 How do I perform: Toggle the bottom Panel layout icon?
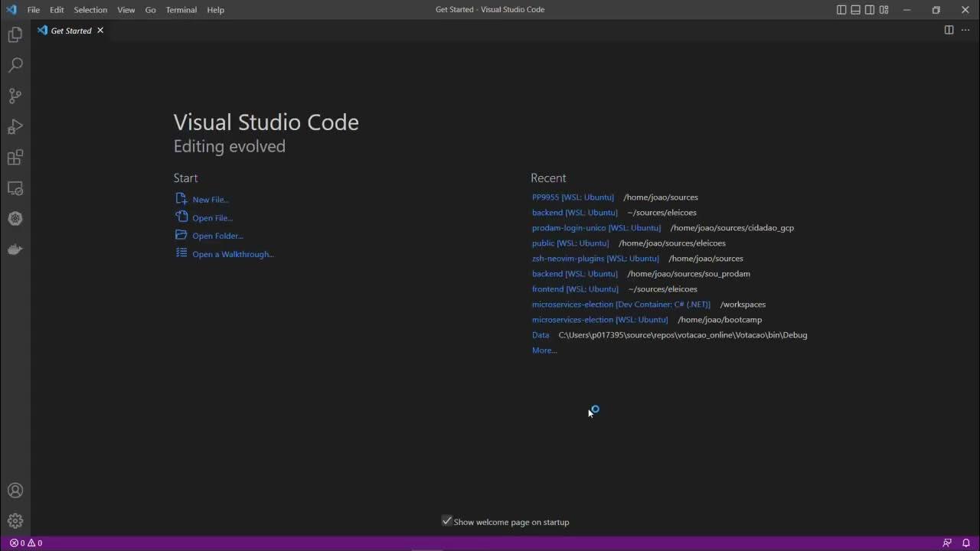click(855, 10)
